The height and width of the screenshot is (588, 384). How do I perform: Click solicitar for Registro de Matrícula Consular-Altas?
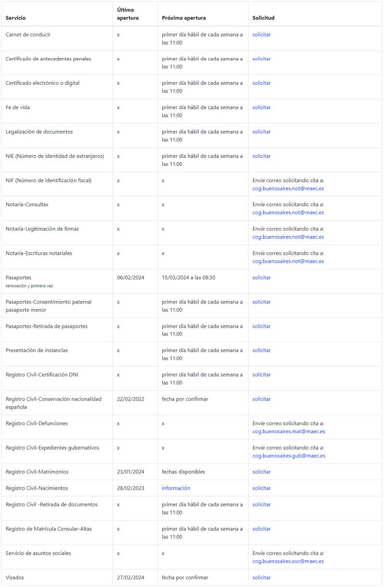tap(262, 529)
